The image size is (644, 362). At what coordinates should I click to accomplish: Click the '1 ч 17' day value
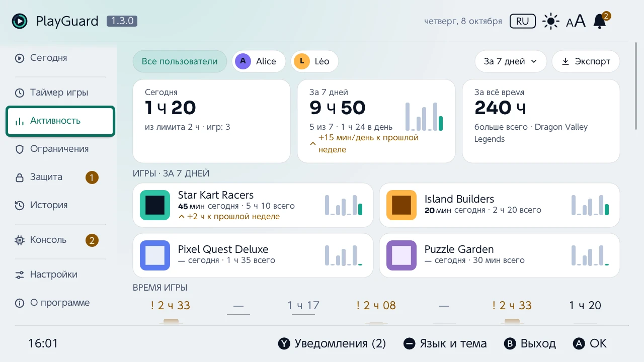(x=303, y=306)
